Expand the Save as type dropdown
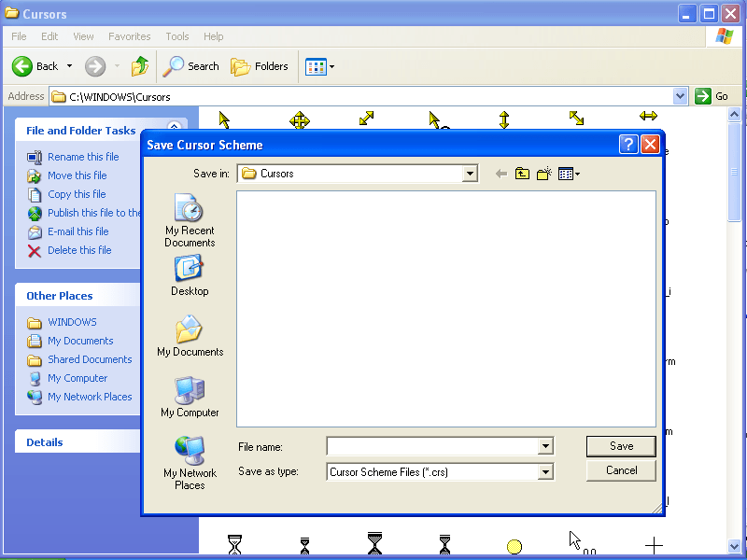 (x=546, y=471)
